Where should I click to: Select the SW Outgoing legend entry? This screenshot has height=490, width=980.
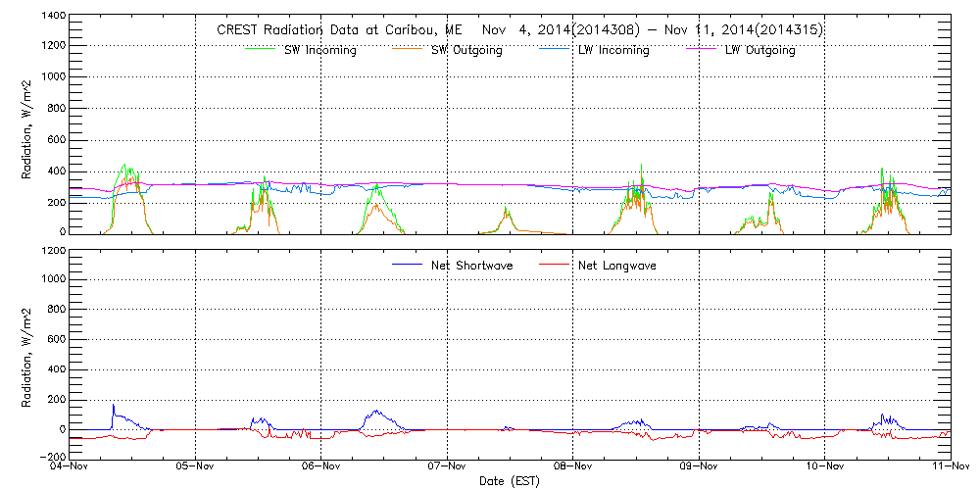click(466, 51)
